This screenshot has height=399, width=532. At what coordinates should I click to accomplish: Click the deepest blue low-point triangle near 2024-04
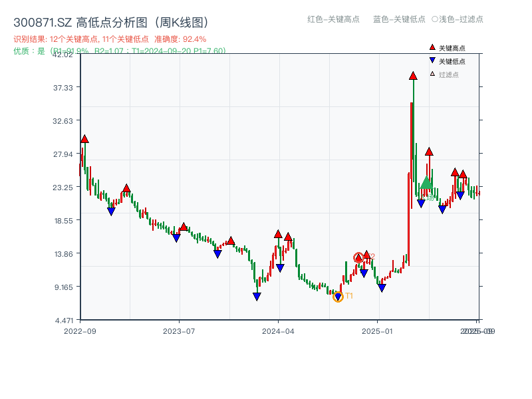pyautogui.click(x=257, y=295)
